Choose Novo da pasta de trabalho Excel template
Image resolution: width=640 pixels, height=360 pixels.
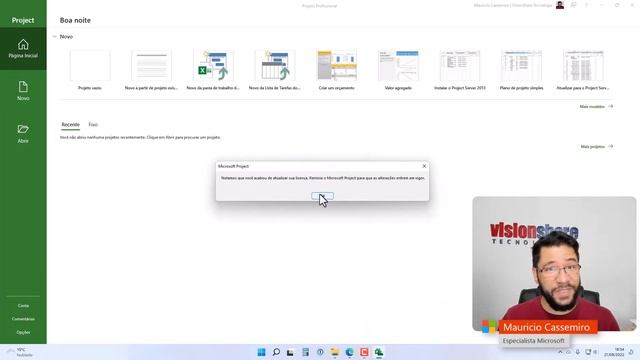(x=213, y=70)
